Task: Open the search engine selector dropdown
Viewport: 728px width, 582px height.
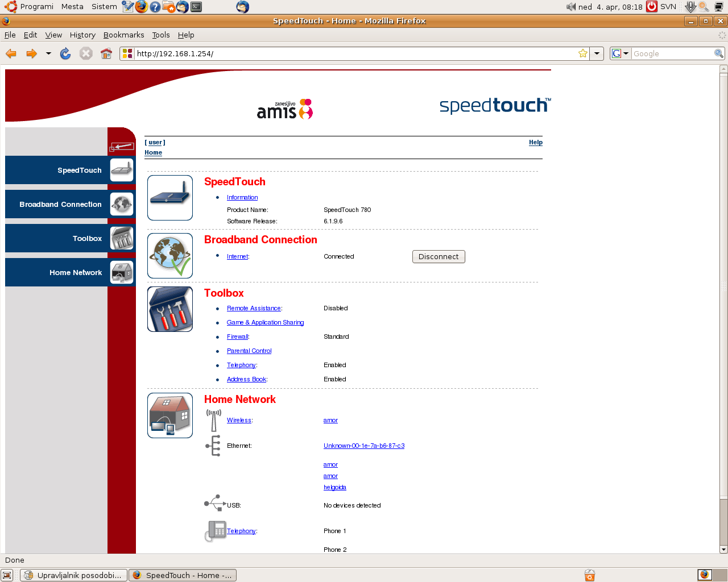Action: [x=620, y=53]
